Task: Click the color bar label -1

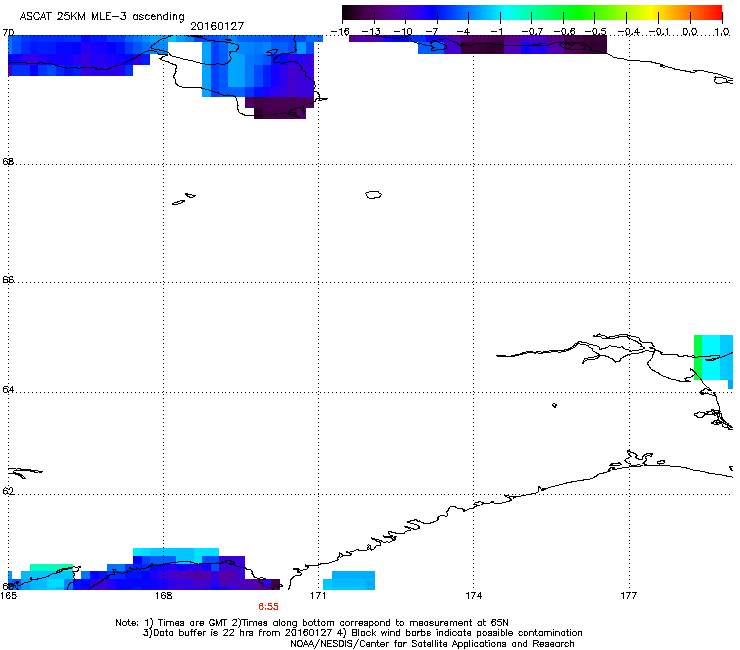Action: [495, 32]
